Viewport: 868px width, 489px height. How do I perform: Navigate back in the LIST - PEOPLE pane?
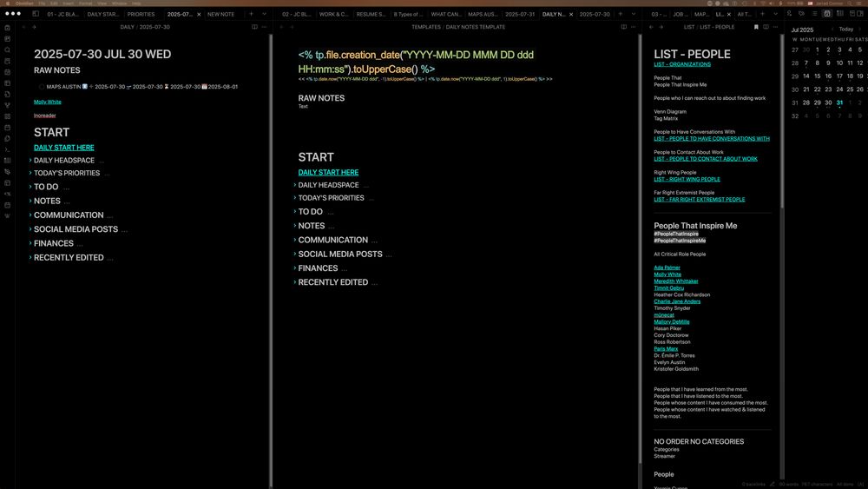point(651,27)
